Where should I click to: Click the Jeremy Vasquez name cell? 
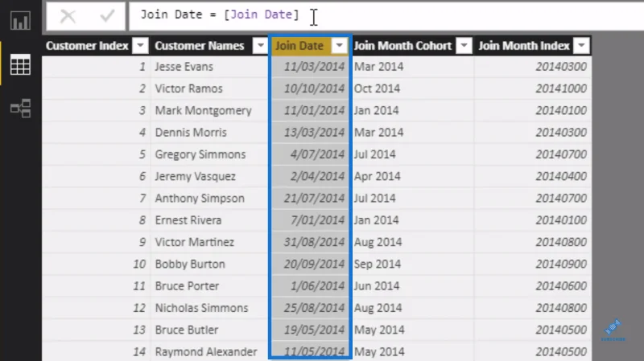point(209,176)
